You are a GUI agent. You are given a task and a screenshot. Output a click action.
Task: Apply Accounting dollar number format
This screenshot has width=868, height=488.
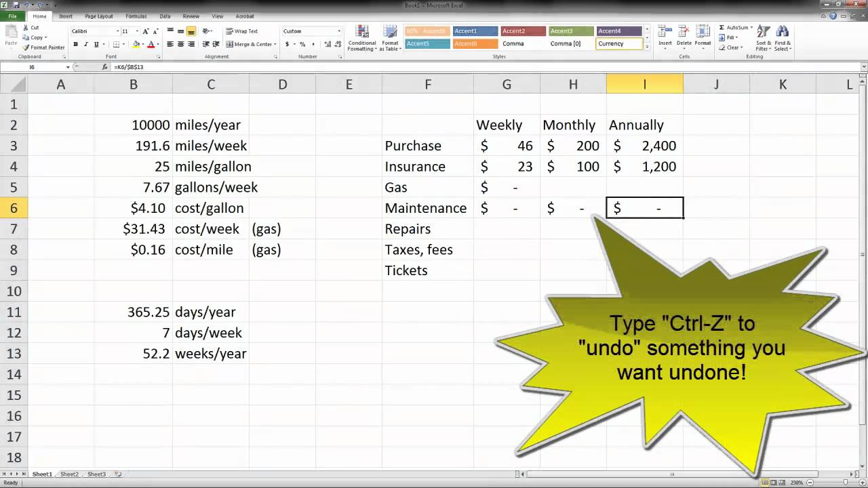pos(287,44)
